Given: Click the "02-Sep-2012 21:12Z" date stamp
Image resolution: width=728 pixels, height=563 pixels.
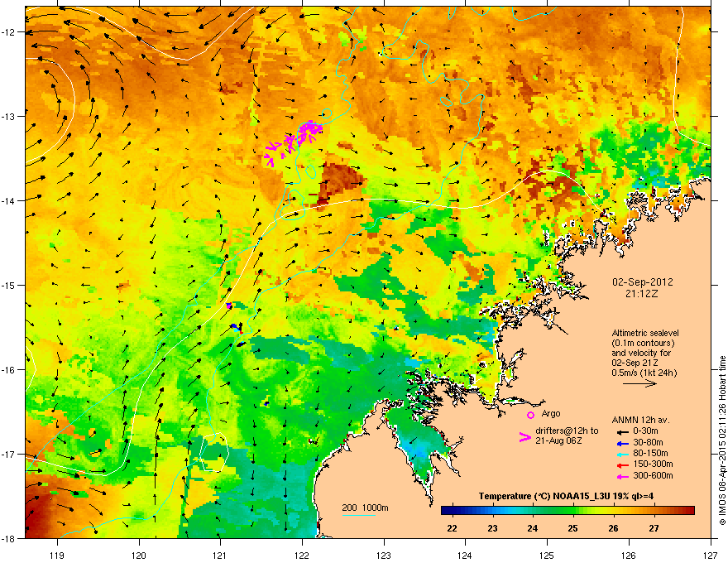Looking at the screenshot, I should coord(642,288).
